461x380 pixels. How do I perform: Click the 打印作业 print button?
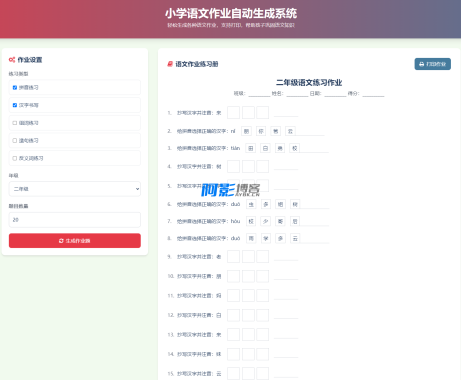433,64
